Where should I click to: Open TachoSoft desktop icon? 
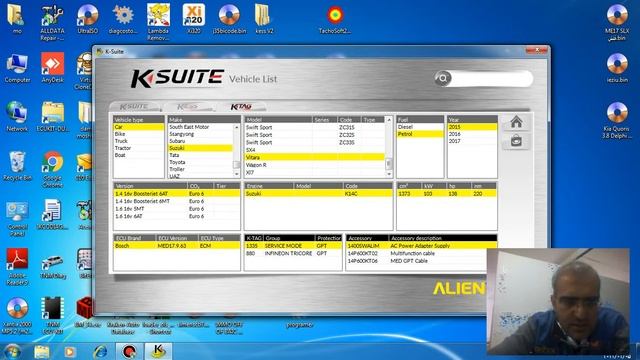335,19
